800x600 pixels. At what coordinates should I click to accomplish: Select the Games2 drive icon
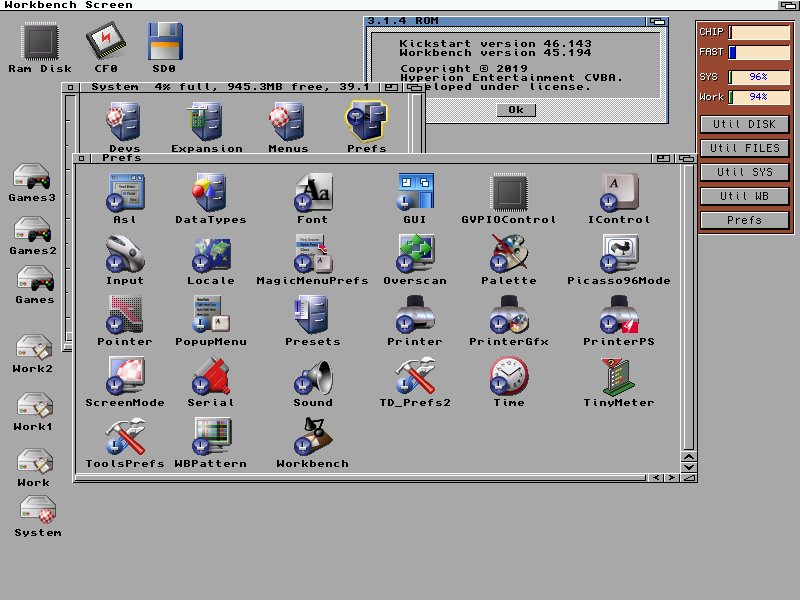coord(32,230)
